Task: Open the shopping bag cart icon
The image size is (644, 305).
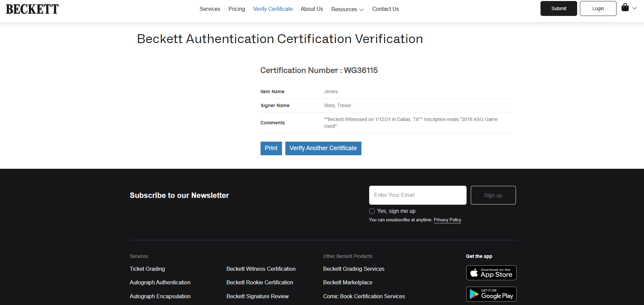Action: click(625, 7)
